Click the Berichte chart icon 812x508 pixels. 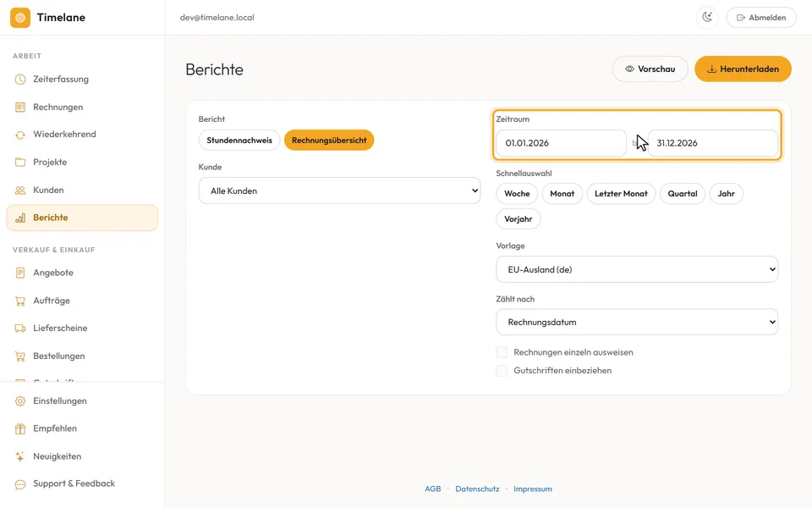20,218
